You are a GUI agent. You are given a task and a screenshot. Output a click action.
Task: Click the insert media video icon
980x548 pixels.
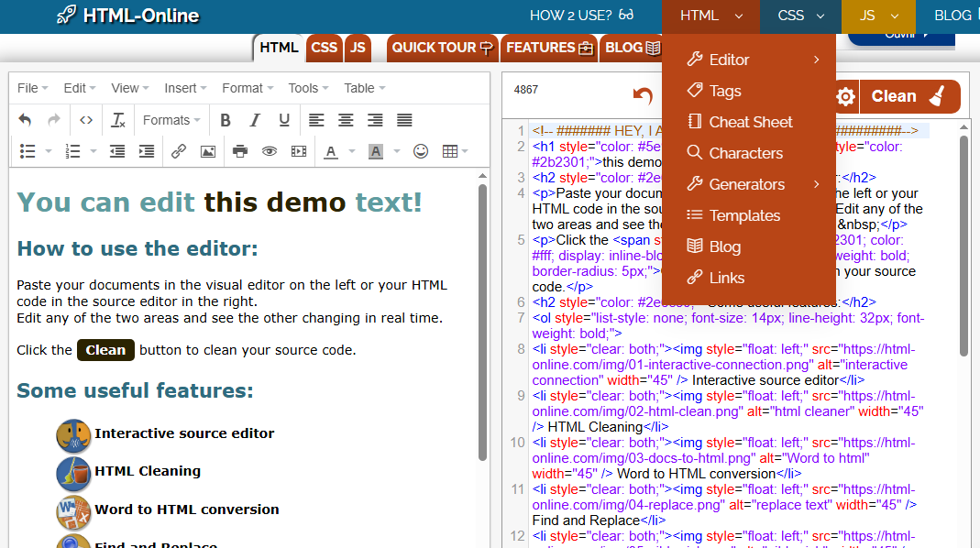click(298, 151)
